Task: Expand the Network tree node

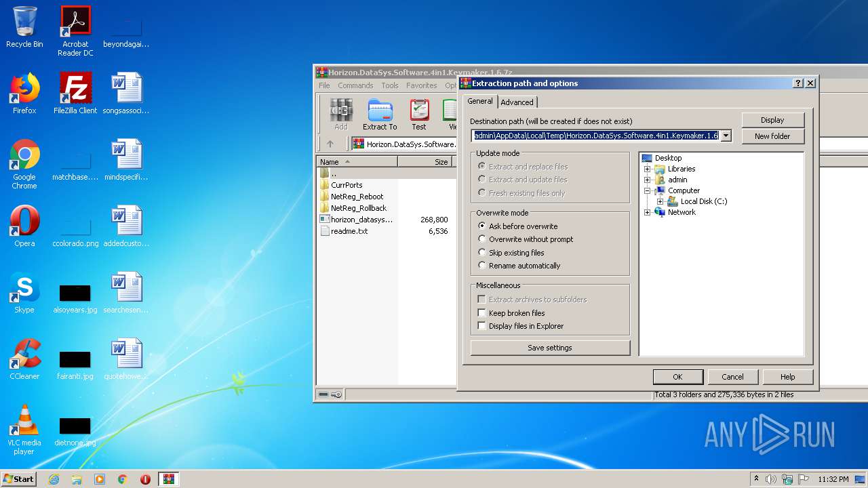Action: [x=647, y=212]
